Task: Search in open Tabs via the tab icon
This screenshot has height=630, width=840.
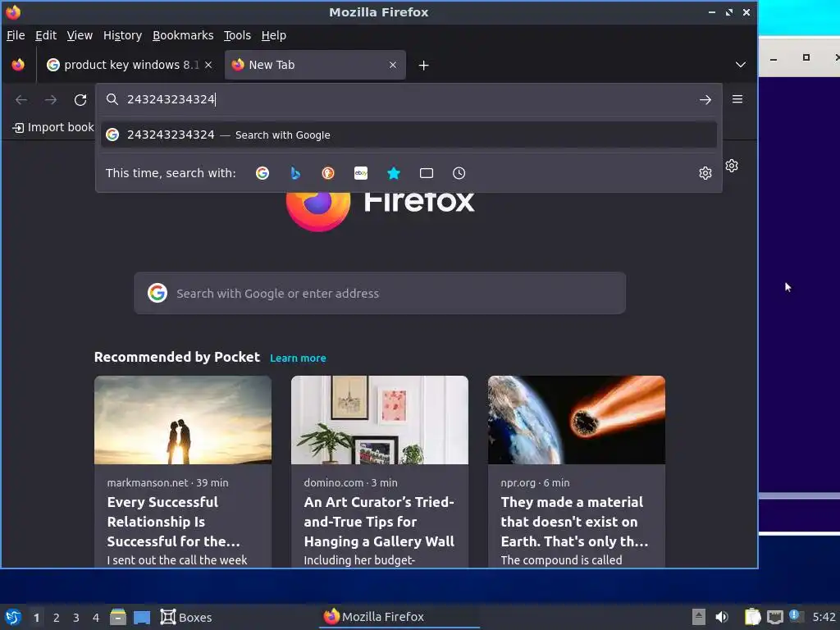Action: point(427,173)
